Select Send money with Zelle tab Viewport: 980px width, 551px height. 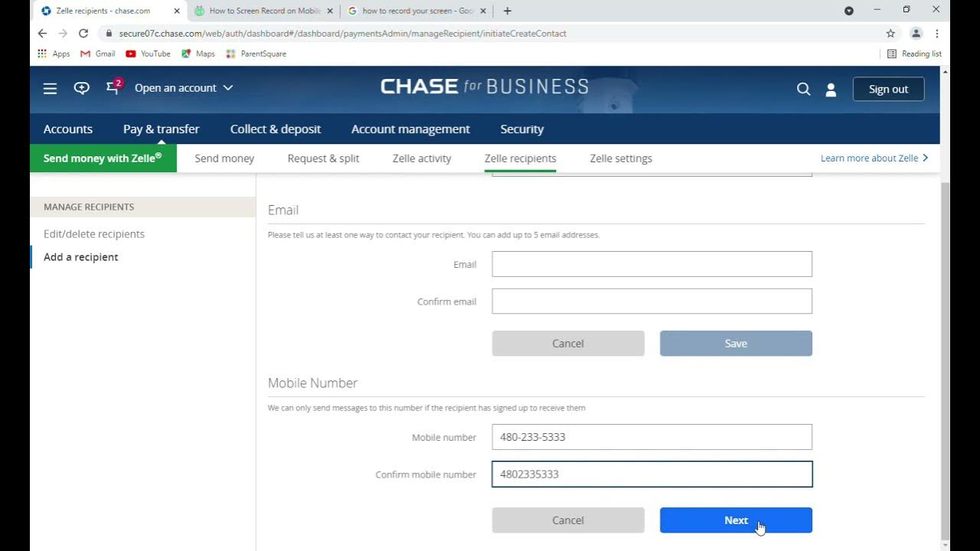[x=103, y=158]
